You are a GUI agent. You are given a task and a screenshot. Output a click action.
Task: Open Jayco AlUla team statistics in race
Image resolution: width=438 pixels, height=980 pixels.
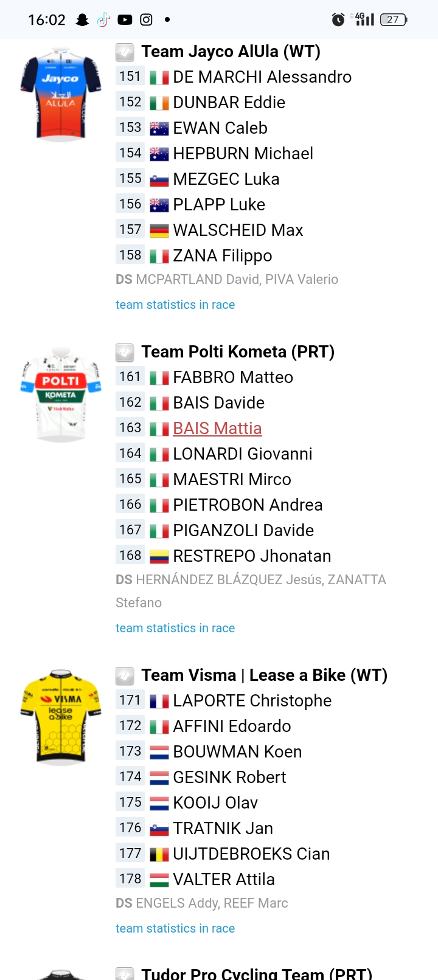pos(175,305)
